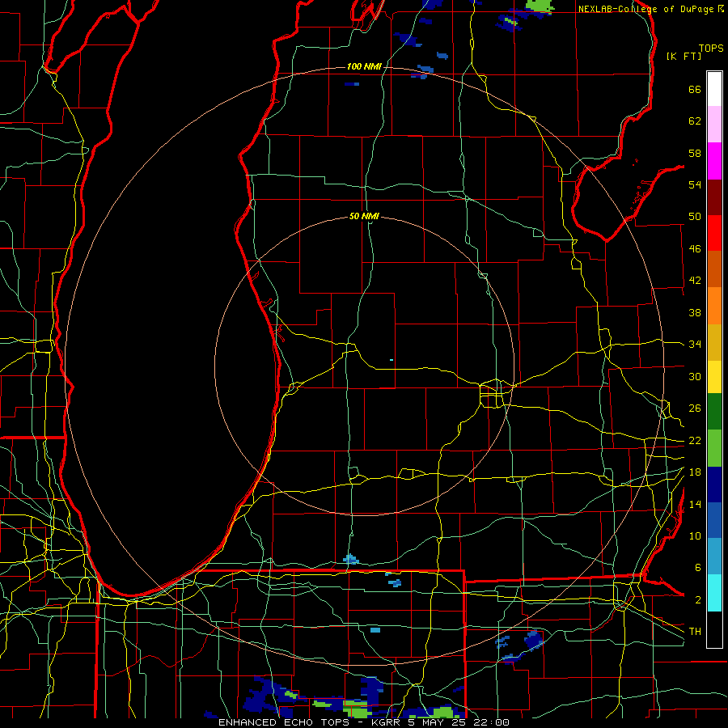Click the cyan legend swatch near value 2

(714, 593)
